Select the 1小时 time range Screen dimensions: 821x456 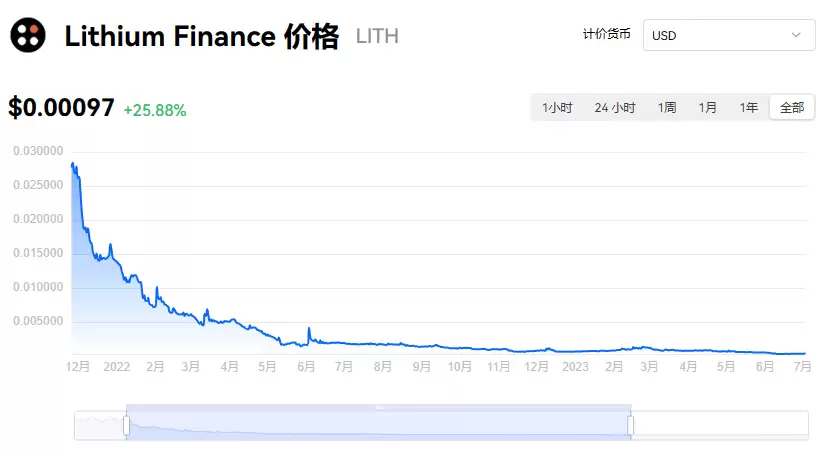[557, 108]
